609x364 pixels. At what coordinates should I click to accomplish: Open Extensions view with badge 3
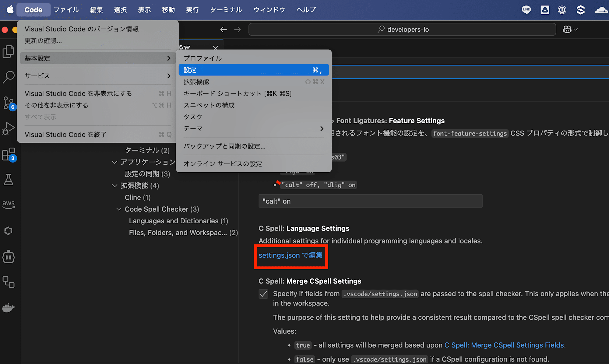pos(9,154)
